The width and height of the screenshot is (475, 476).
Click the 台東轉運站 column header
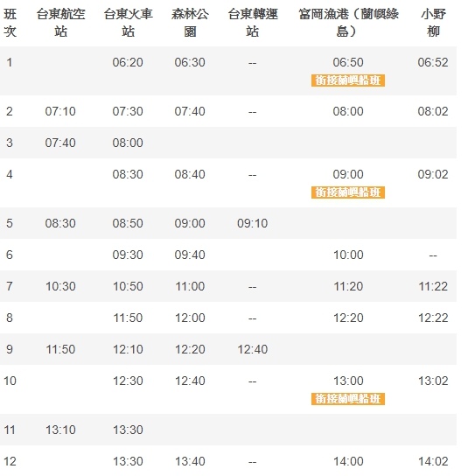point(253,23)
